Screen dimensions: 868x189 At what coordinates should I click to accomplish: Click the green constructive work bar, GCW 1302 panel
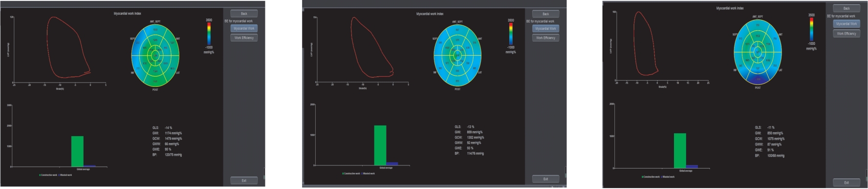coord(380,146)
